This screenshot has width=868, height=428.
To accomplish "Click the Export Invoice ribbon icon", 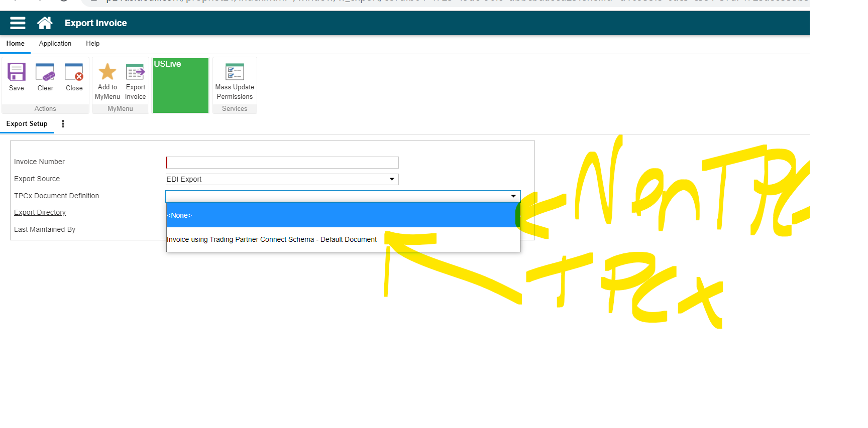I will pyautogui.click(x=135, y=73).
